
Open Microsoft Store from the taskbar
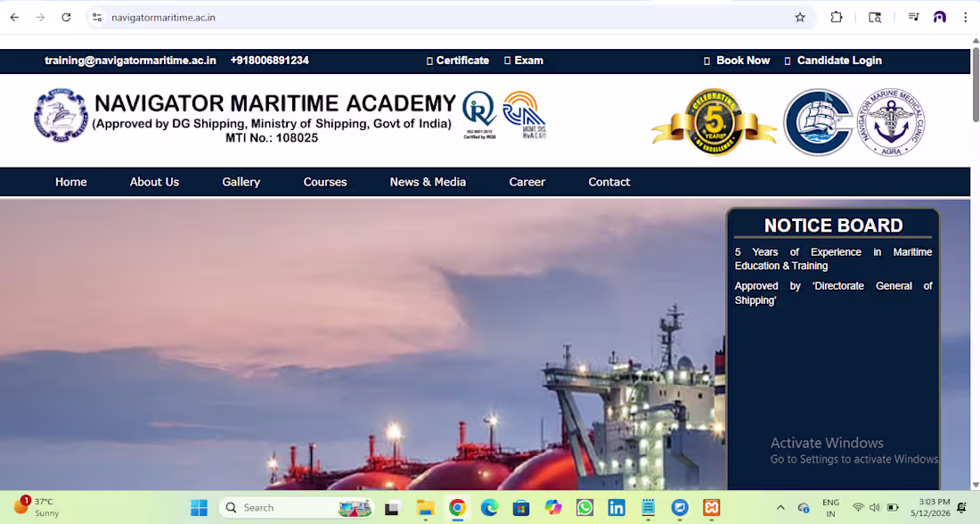coord(520,508)
